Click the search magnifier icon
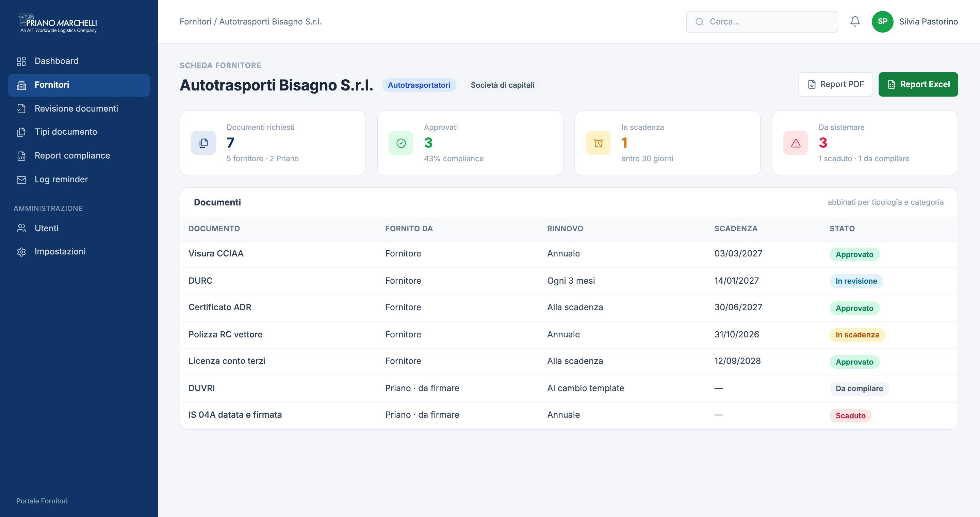The image size is (980, 517). point(699,22)
